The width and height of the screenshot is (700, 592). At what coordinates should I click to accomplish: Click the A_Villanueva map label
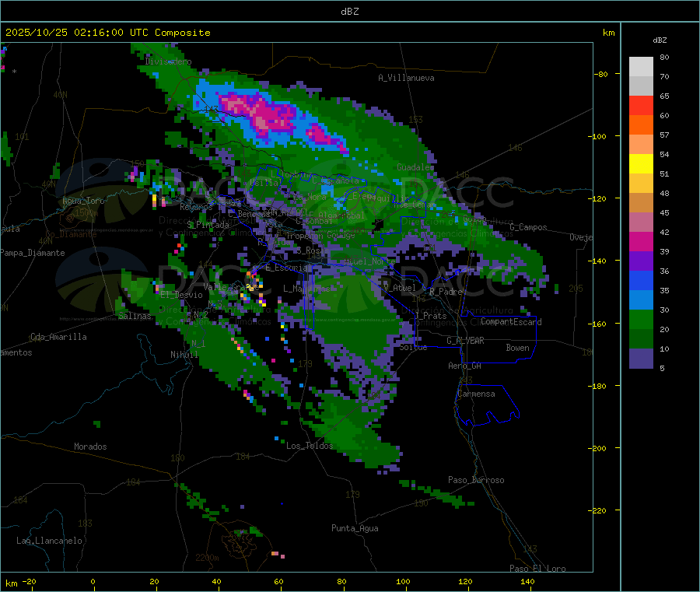pos(406,78)
